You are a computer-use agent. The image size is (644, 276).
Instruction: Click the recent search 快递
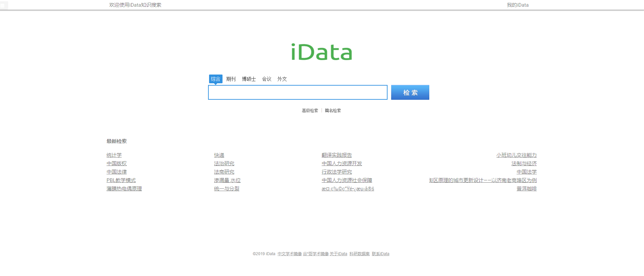pos(219,155)
